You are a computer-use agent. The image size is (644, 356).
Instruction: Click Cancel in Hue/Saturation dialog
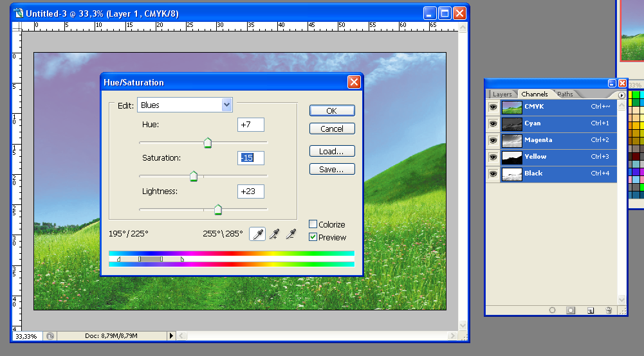pyautogui.click(x=332, y=129)
